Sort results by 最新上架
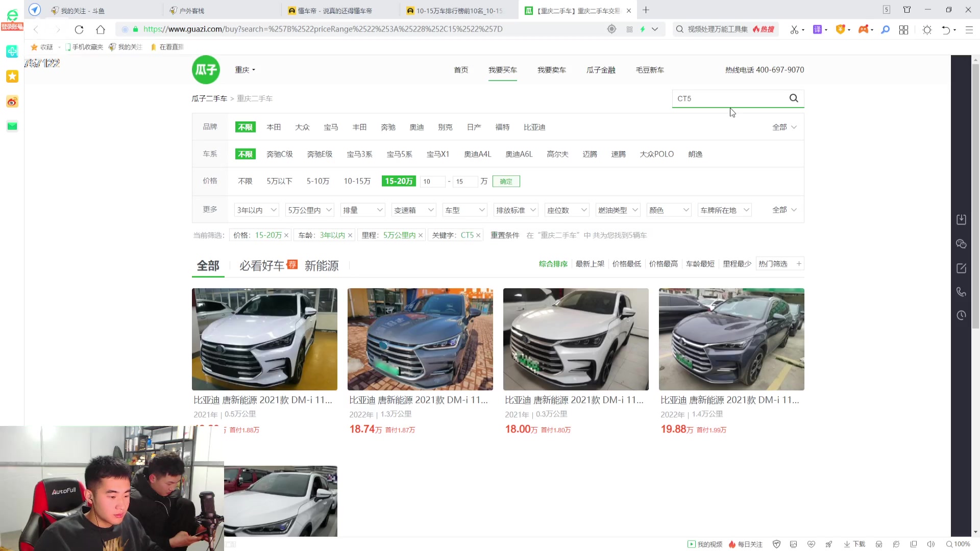980x551 pixels. (x=590, y=264)
